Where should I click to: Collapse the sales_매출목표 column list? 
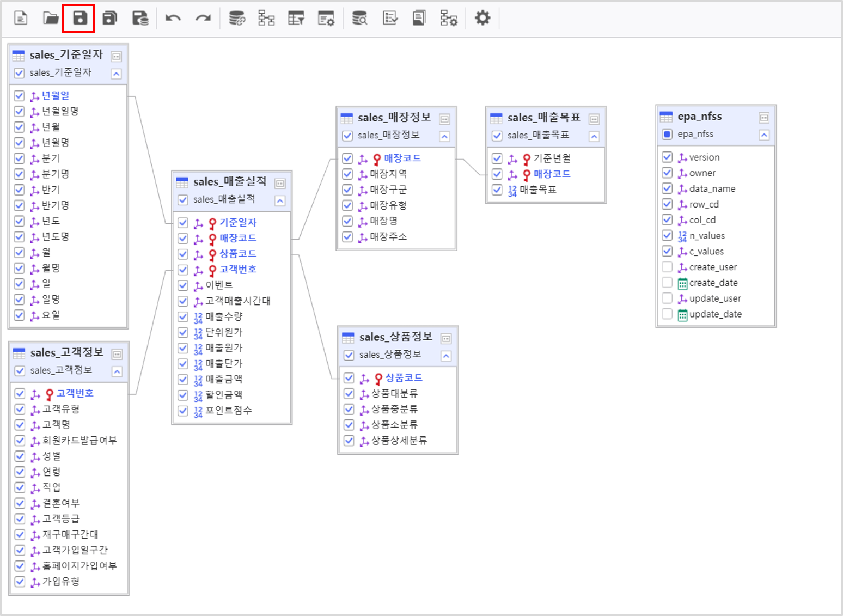pyautogui.click(x=594, y=136)
